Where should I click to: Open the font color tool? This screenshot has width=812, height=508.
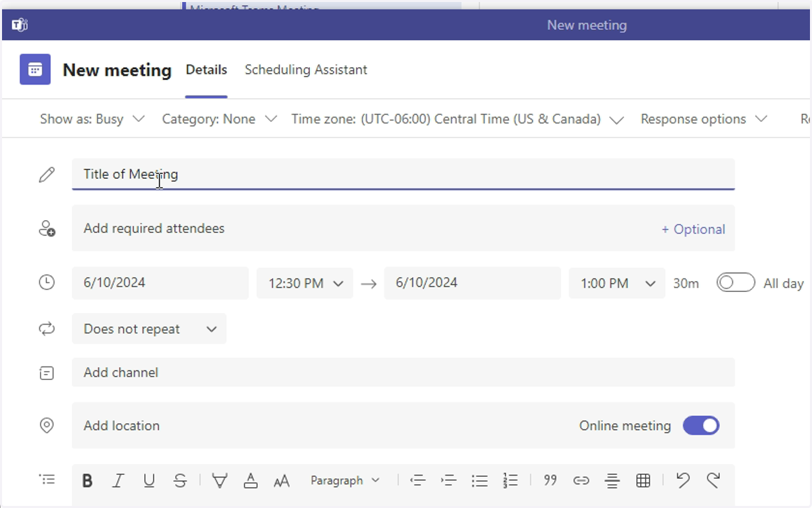[x=250, y=481]
